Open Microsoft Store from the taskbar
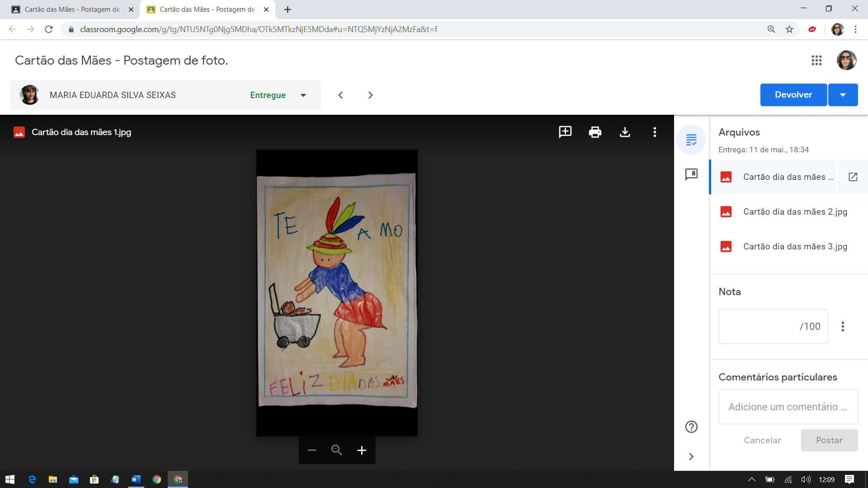 pos(94,479)
